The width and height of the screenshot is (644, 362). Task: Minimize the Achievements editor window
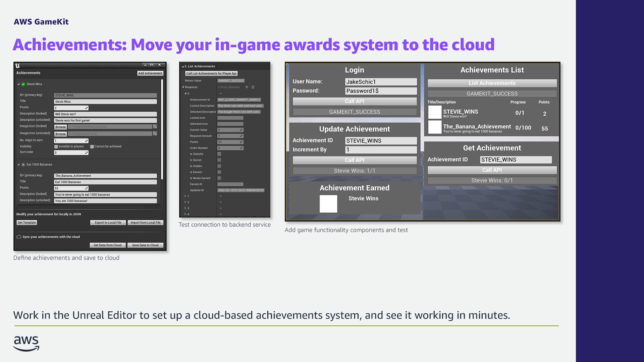click(145, 65)
